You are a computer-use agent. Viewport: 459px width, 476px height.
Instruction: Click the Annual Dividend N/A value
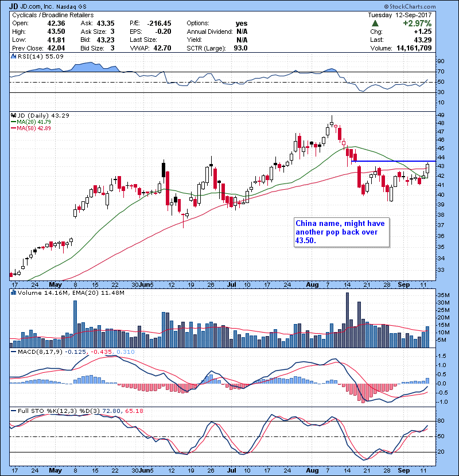(x=242, y=32)
